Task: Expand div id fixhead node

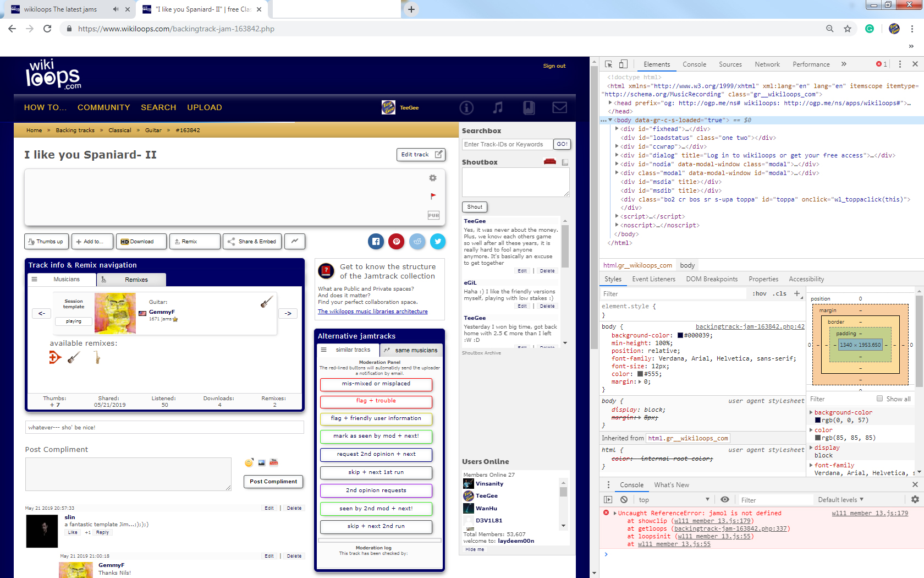Action: 617,129
